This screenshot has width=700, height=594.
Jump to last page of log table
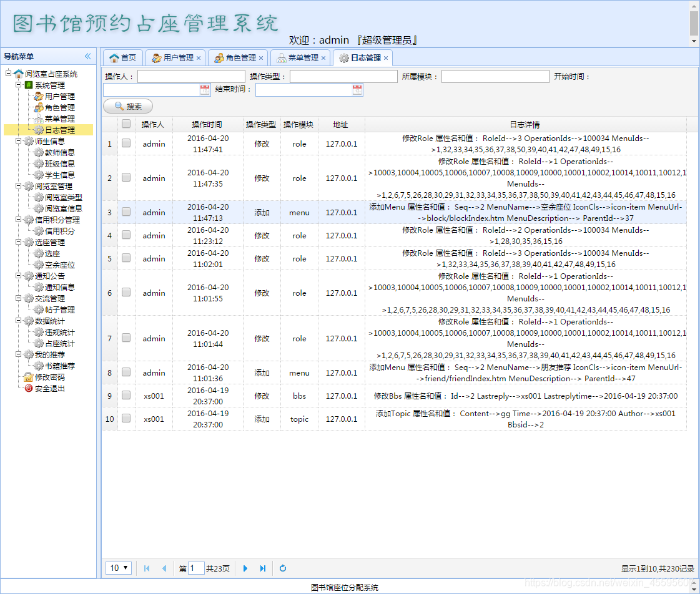tap(262, 568)
